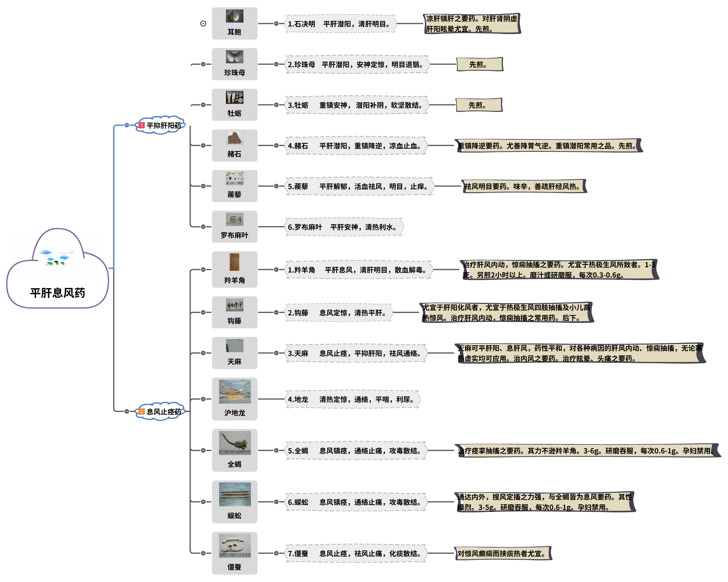Select the 平肝息风药 central topic
This screenshot has width=728, height=582.
pyautogui.click(x=58, y=292)
